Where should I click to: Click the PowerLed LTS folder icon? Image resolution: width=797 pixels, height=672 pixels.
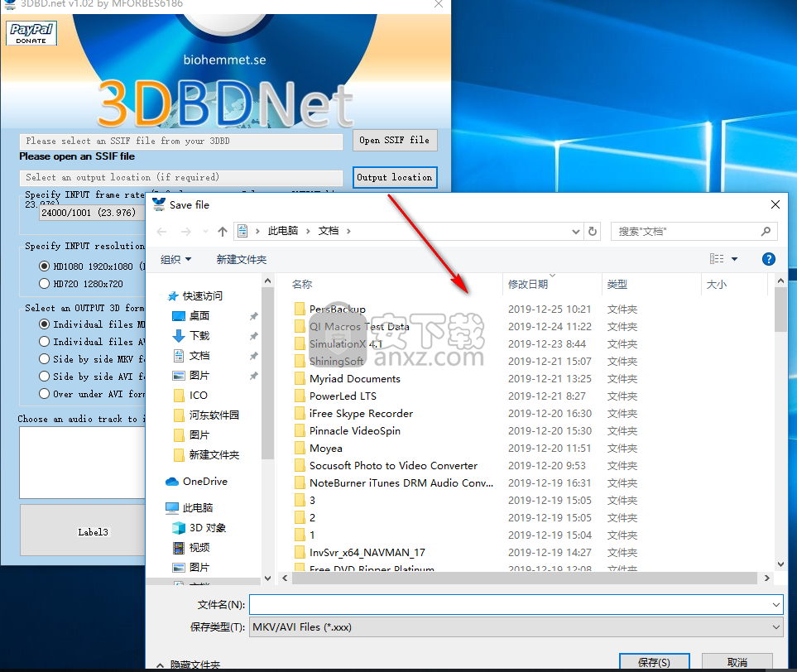300,396
